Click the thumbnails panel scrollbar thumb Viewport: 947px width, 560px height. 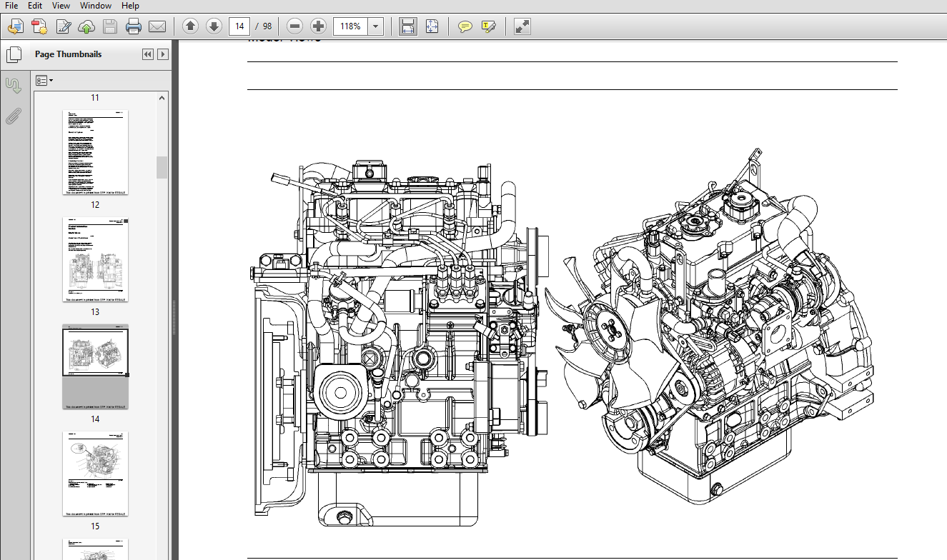[x=162, y=167]
